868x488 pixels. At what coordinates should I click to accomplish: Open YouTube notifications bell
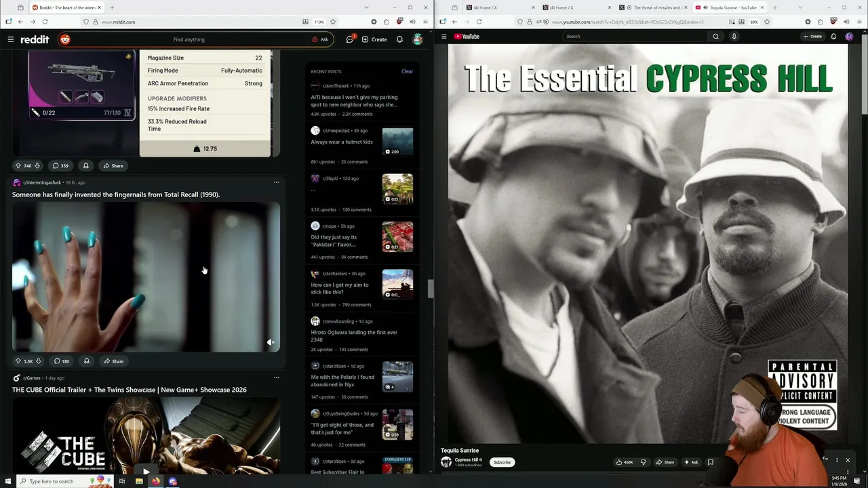pos(833,37)
